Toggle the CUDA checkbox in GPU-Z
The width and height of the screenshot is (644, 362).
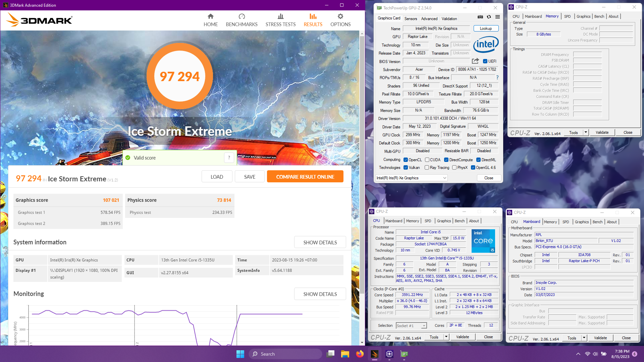coord(427,160)
